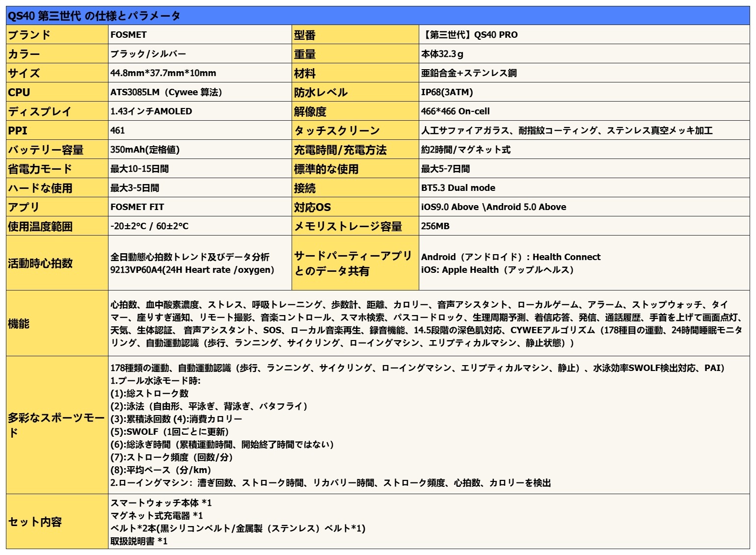Image resolution: width=756 pixels, height=555 pixels.
Task: Click the 44.8mm*37.7mm*10mm size value
Action: click(x=163, y=73)
